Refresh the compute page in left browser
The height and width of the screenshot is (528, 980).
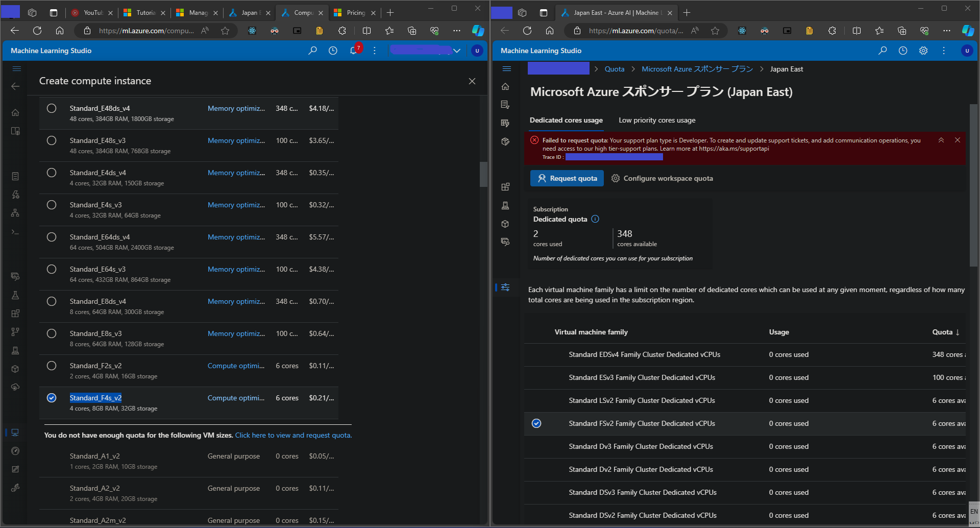coord(37,31)
